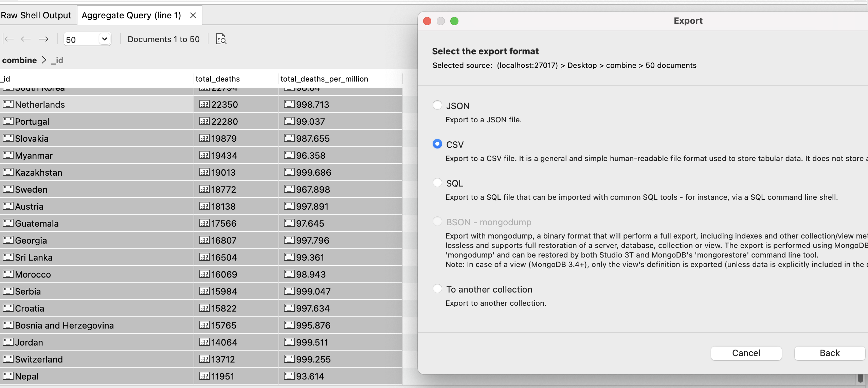Screen dimensions: 868x388
Task: Click the total_deaths_per_million column header
Action: click(x=324, y=79)
